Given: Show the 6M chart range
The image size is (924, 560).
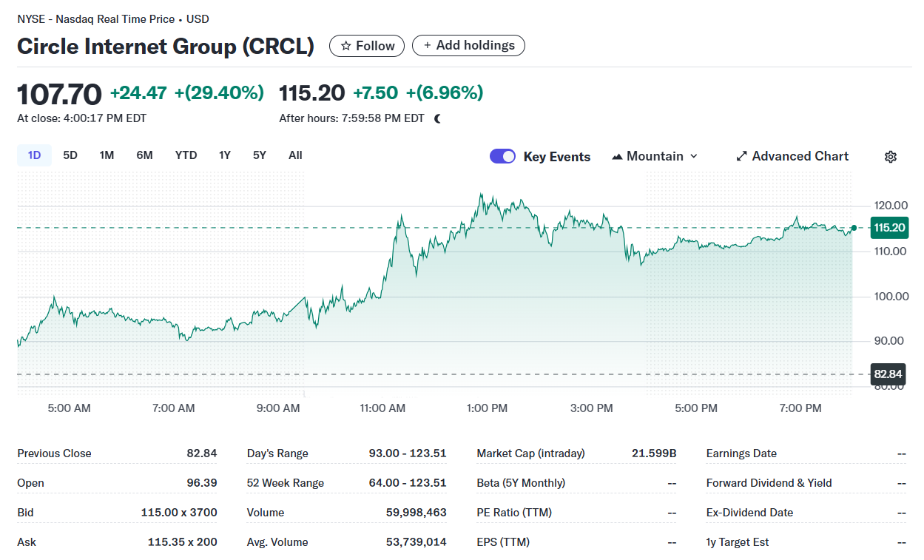Looking at the screenshot, I should 144,155.
